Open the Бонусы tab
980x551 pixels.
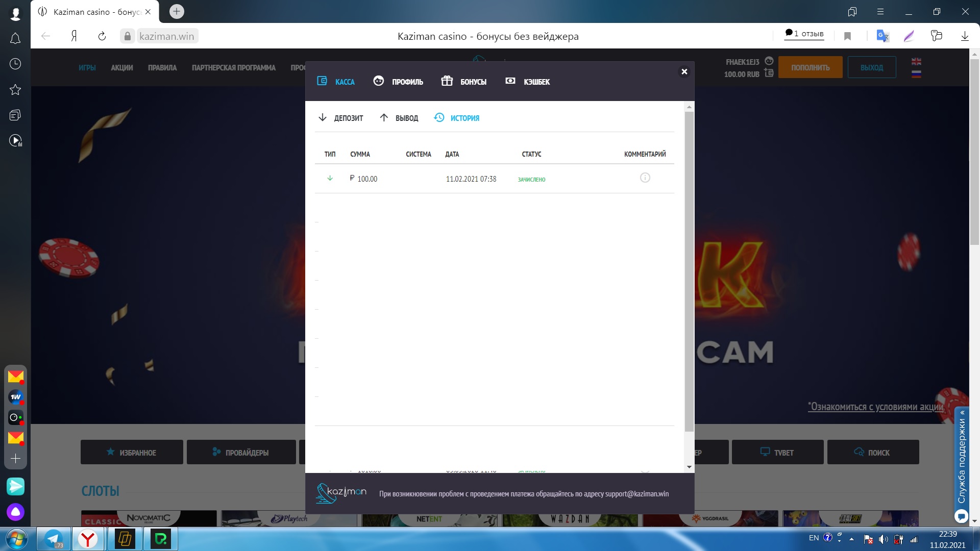coord(463,82)
